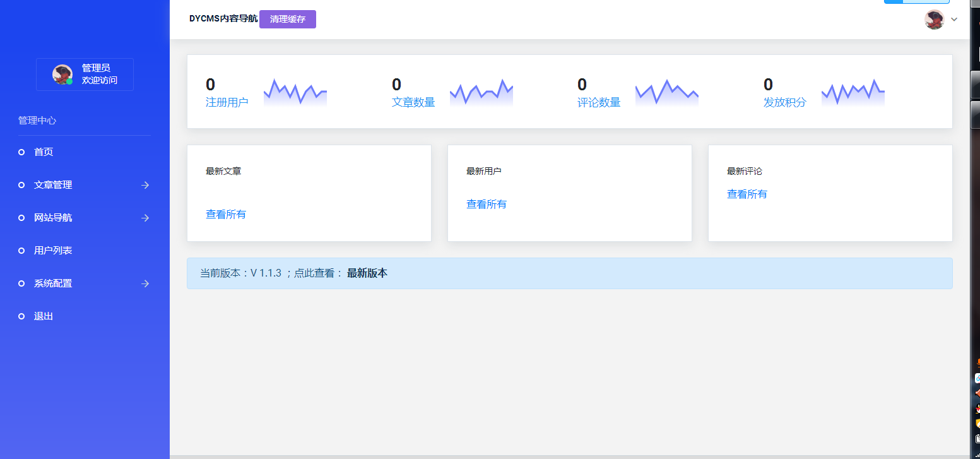This screenshot has width=980, height=459.
Task: Click the 首页 circle icon in sidebar
Action: coord(21,152)
